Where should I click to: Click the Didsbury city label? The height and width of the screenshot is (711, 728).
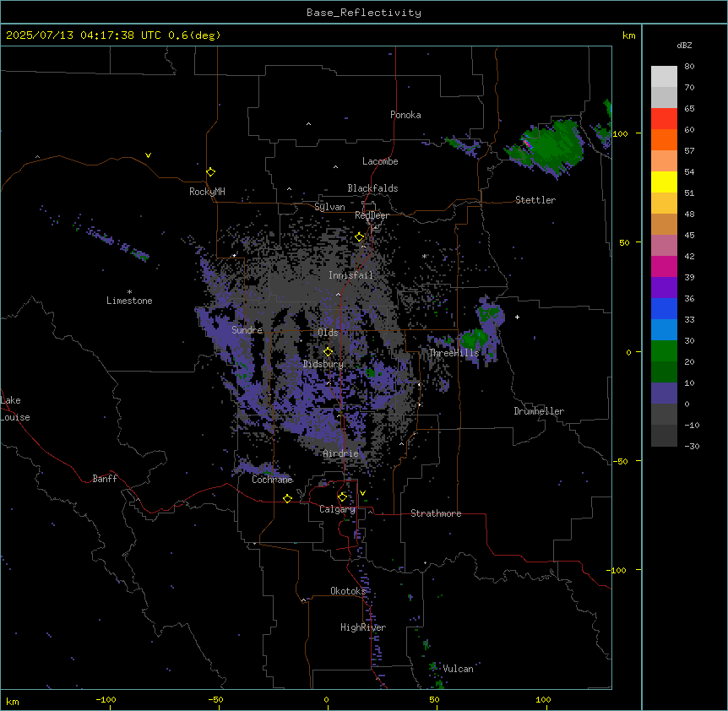coord(323,364)
